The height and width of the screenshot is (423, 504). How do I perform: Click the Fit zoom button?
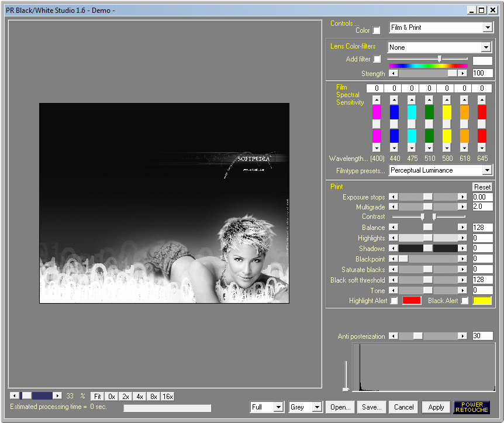click(98, 396)
